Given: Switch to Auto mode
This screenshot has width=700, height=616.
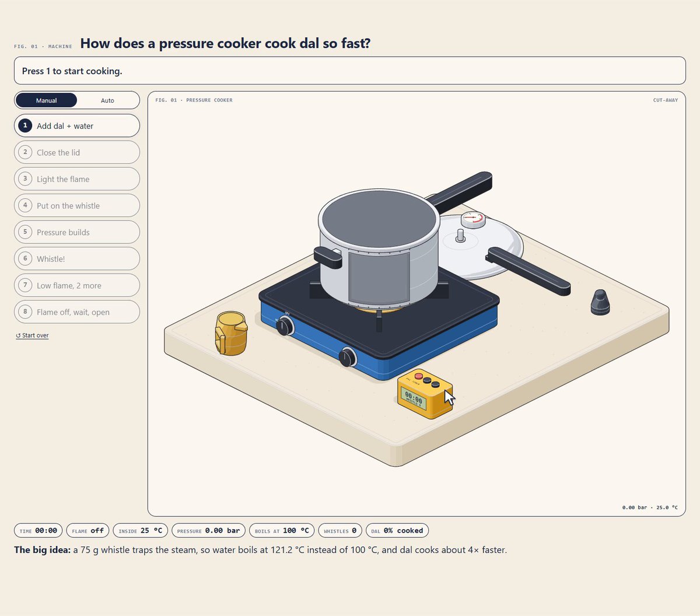Looking at the screenshot, I should [107, 100].
